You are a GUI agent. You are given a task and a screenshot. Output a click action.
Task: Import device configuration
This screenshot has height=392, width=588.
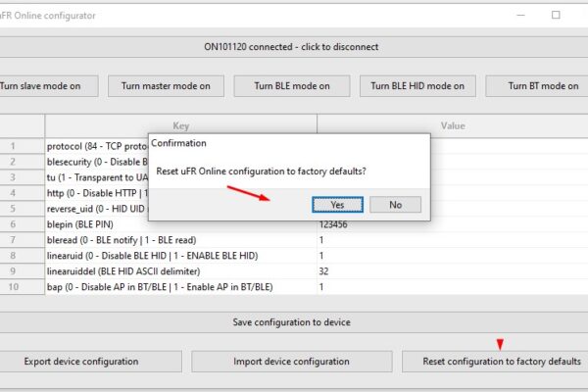pos(292,362)
